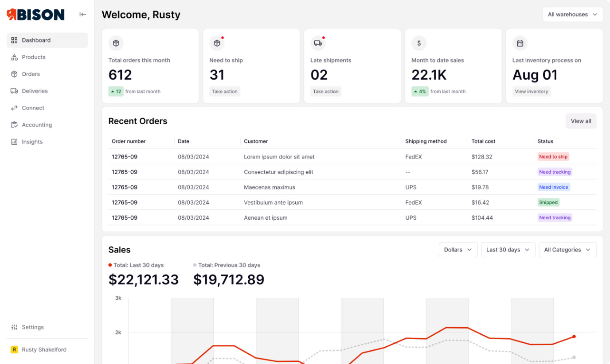This screenshot has height=364, width=610.
Task: Click the $19,712.89 previous total
Action: [x=229, y=279]
